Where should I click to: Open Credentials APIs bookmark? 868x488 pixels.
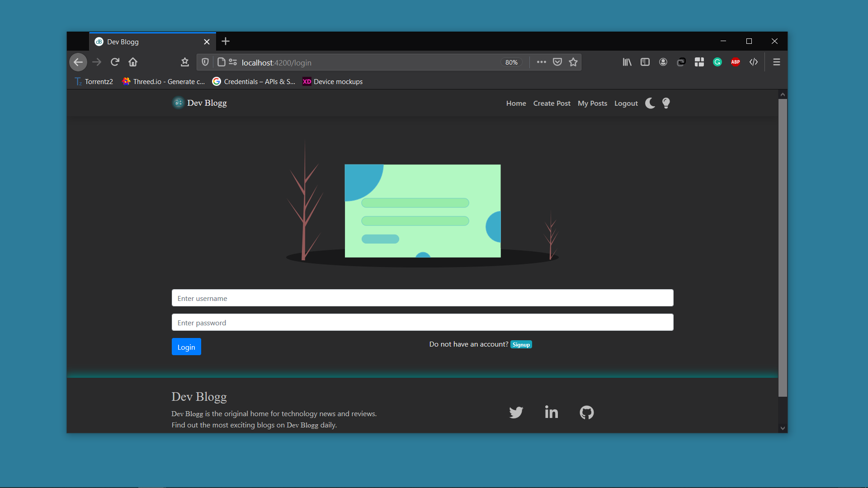coord(254,82)
